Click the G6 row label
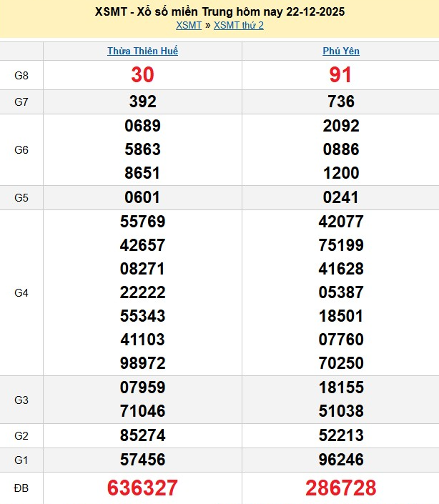This screenshot has width=439, height=504. pyautogui.click(x=21, y=150)
